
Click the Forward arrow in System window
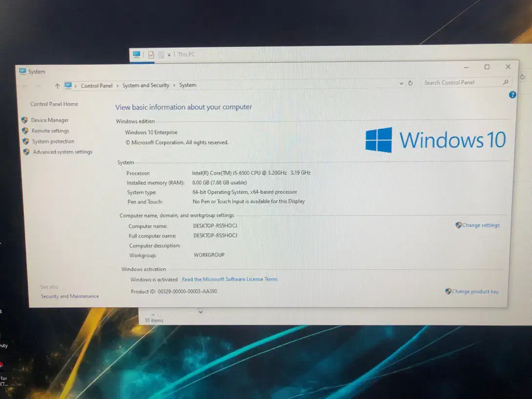coord(38,86)
